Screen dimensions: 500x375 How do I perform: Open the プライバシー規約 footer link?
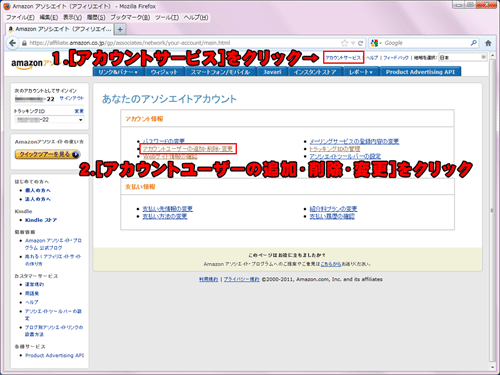(x=241, y=279)
